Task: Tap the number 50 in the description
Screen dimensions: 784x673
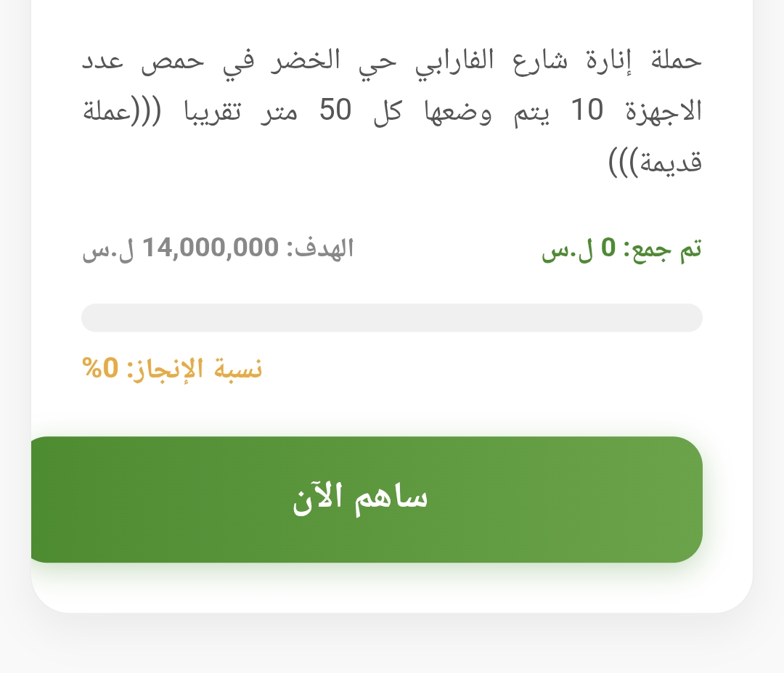Action: point(335,111)
